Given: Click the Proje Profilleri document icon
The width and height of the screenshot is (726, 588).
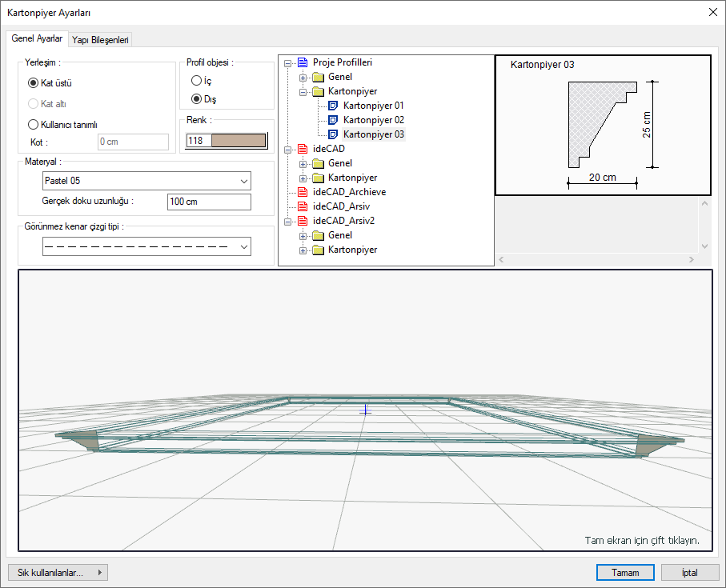Looking at the screenshot, I should pos(302,62).
